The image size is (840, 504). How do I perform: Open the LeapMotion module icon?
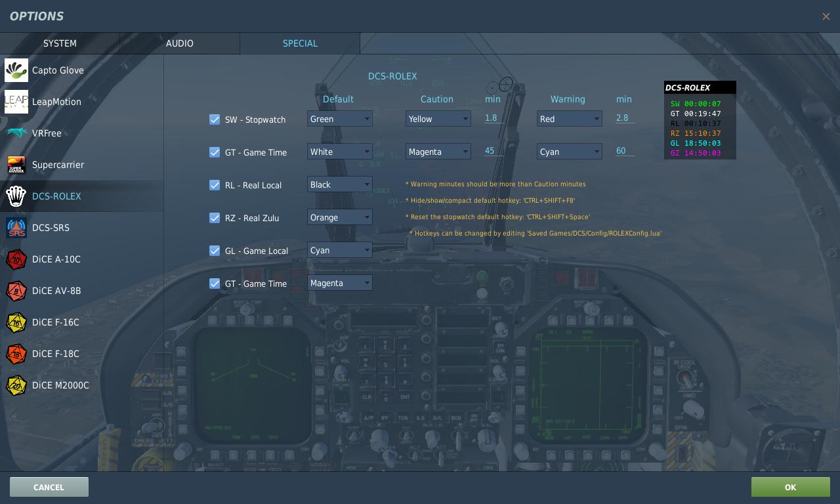(x=16, y=102)
